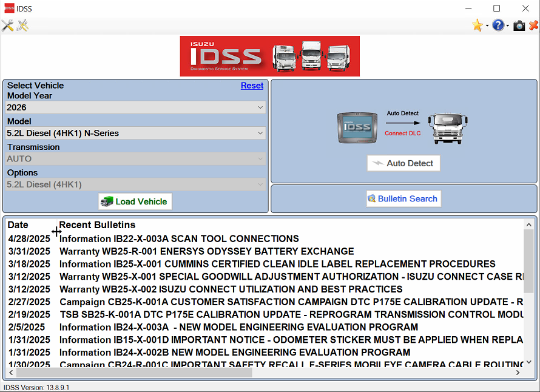Take a screenshot with the camera icon

pyautogui.click(x=519, y=25)
